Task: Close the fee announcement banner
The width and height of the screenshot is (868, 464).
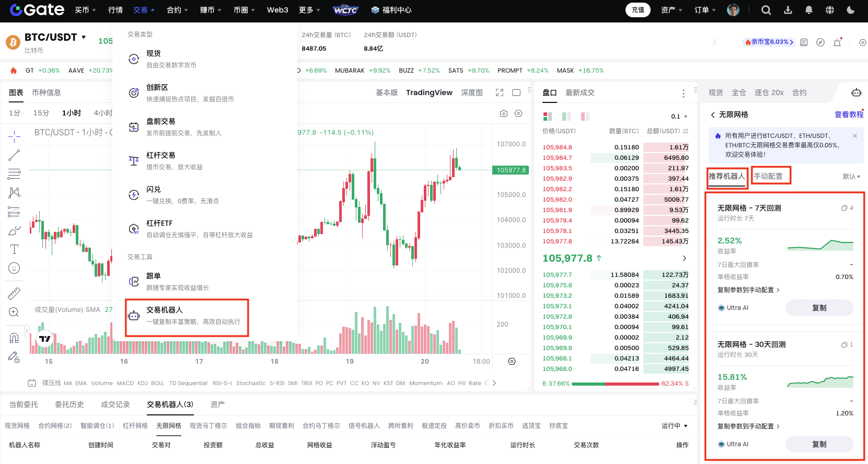Action: click(x=855, y=136)
